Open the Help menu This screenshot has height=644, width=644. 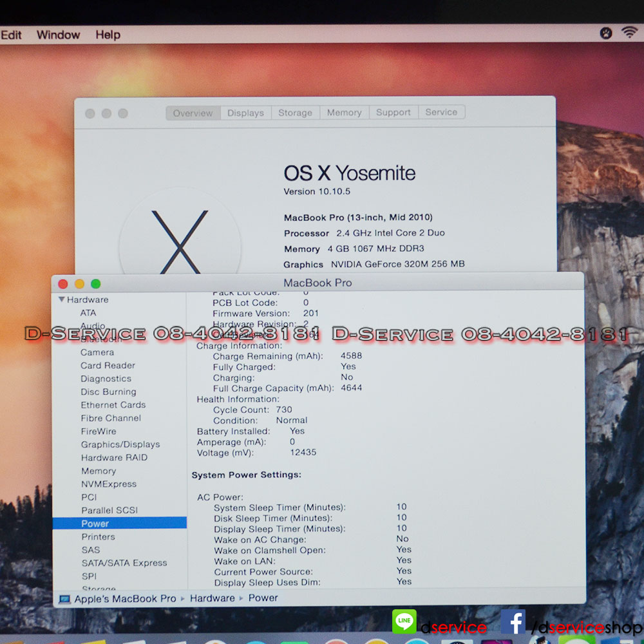pos(108,35)
